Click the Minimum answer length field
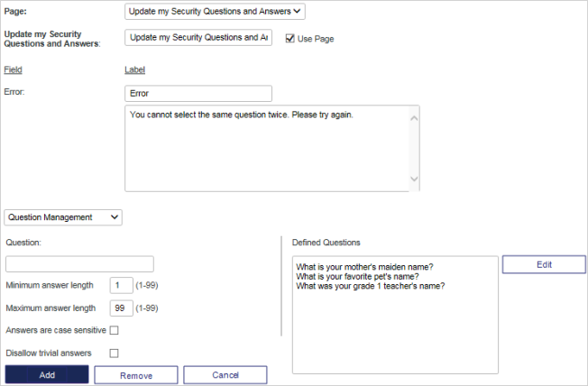The width and height of the screenshot is (588, 386). coord(121,285)
